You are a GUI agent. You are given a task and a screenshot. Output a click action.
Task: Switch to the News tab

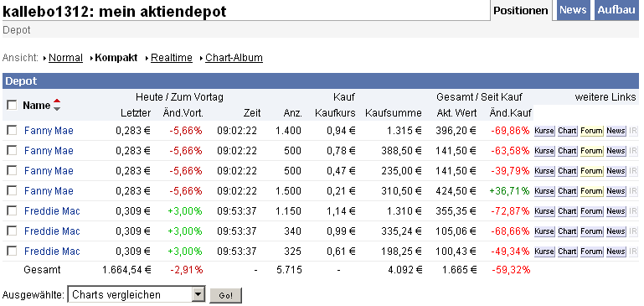573,10
